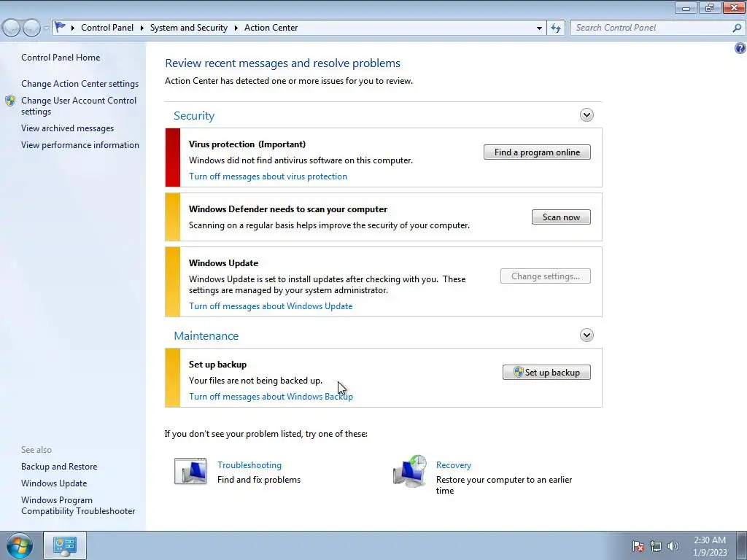
Task: Click the Search Control Panel field
Action: [x=651, y=28]
